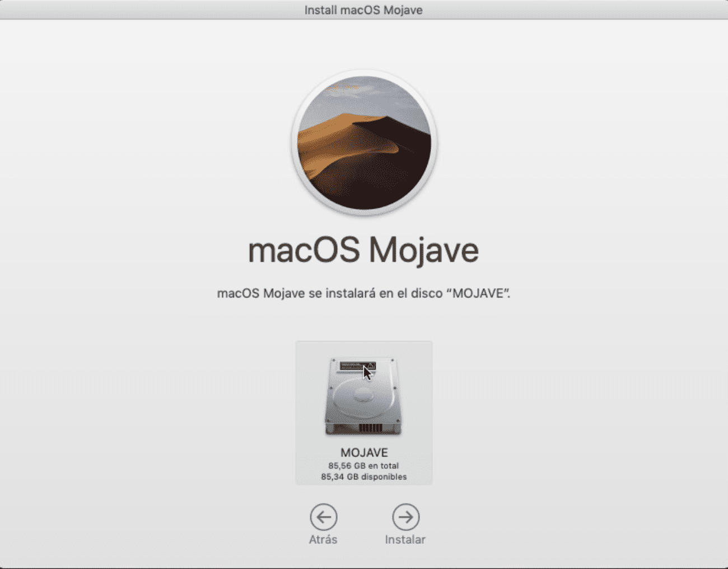This screenshot has height=569, width=728.
Task: Click the '85,34 GB disponibles' availability text
Action: pyautogui.click(x=363, y=477)
